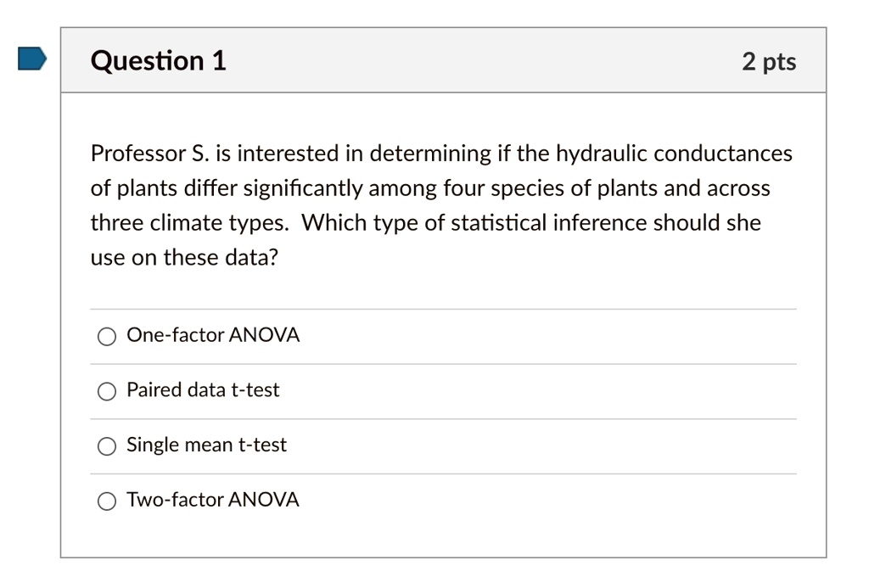Click the separator below Paired data t-test
This screenshot has height=588, width=869.
click(x=443, y=418)
